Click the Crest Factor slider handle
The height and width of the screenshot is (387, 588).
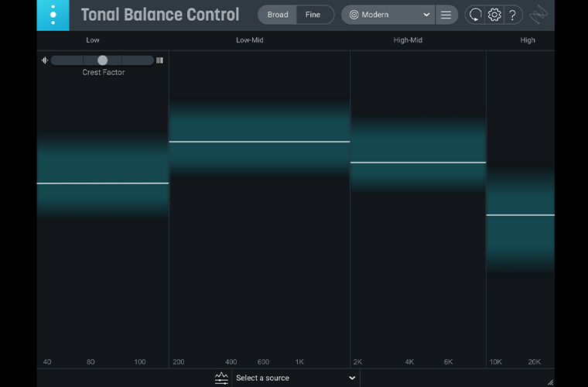tap(102, 60)
